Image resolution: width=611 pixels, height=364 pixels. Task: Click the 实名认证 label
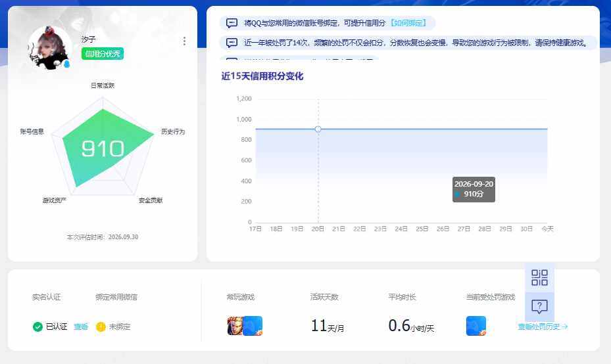[47, 297]
